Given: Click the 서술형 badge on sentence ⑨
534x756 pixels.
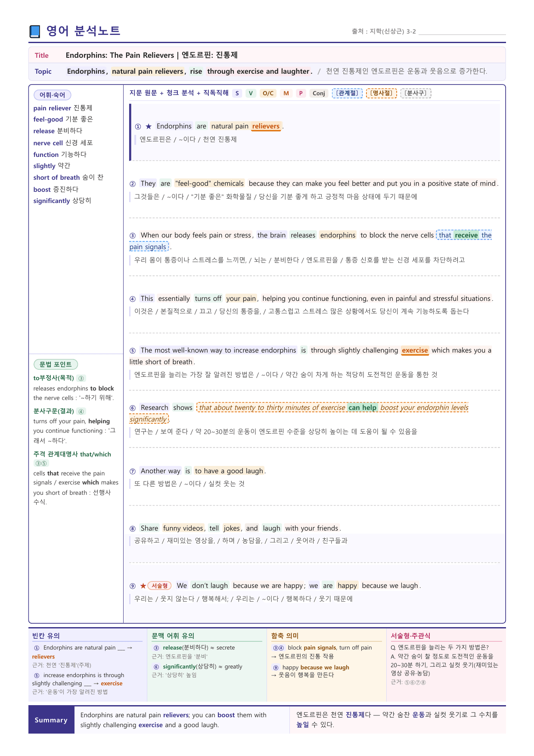Looking at the screenshot, I should tap(160, 586).
